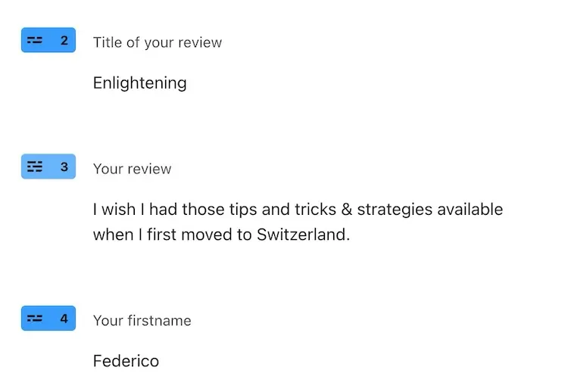
Task: Open the 'Your review' question label
Action: 132,169
